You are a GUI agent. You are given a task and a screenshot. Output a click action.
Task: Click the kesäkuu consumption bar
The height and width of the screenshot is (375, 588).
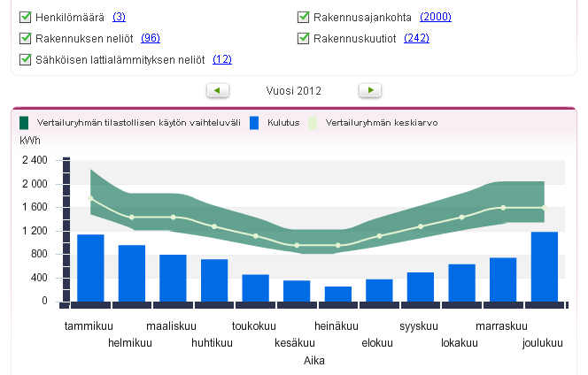point(297,291)
